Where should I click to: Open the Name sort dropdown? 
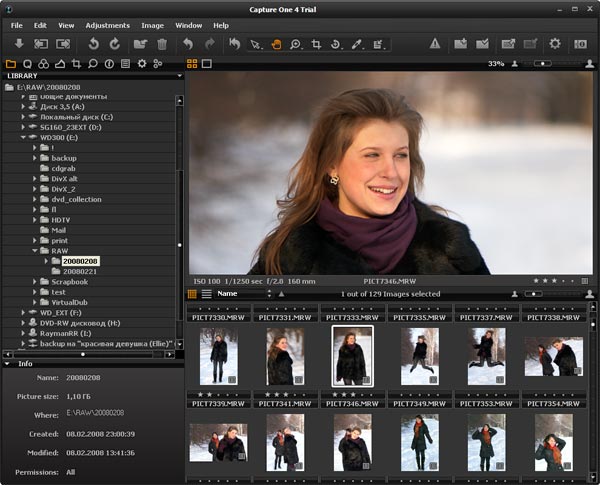(241, 294)
